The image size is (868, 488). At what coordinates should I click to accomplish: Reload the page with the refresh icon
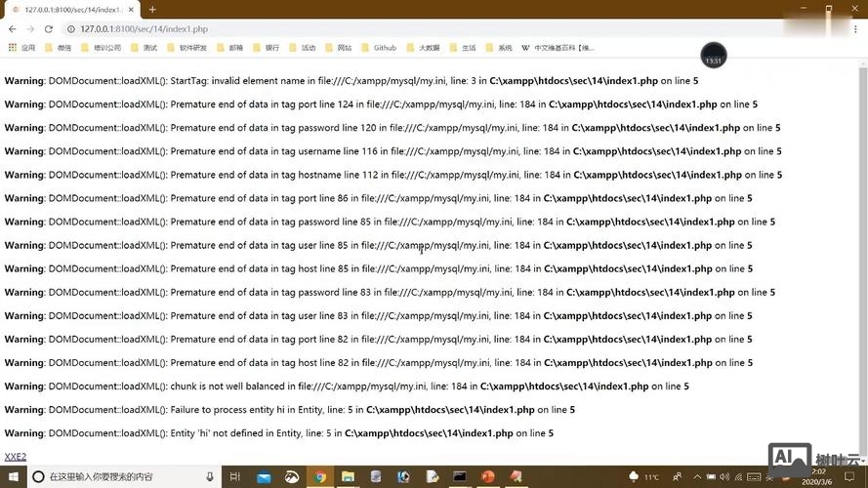click(48, 29)
